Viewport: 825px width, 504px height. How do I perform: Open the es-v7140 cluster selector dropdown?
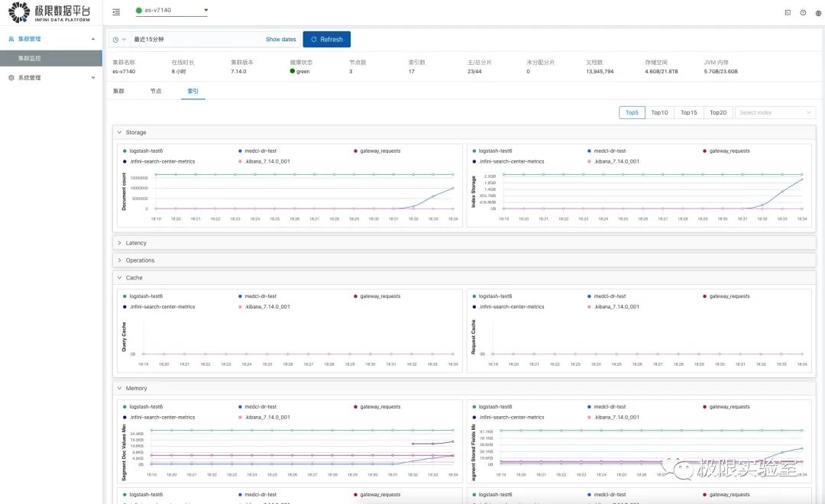tap(172, 10)
